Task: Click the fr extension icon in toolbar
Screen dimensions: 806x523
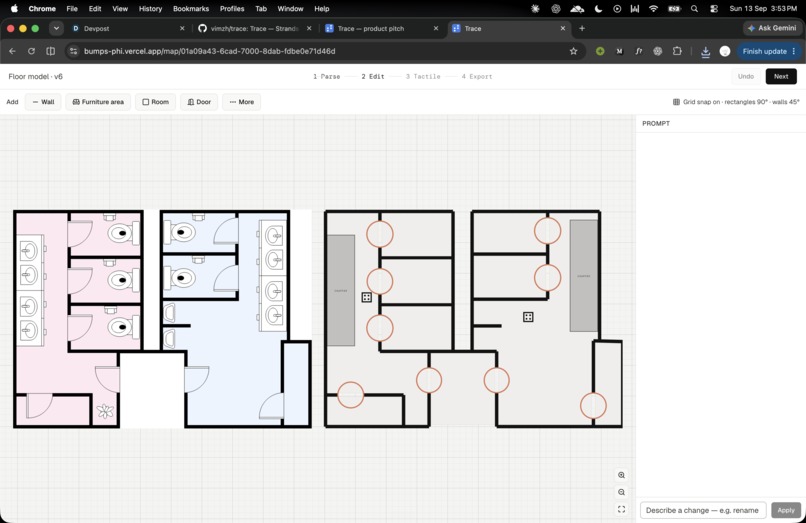Action: [x=638, y=51]
